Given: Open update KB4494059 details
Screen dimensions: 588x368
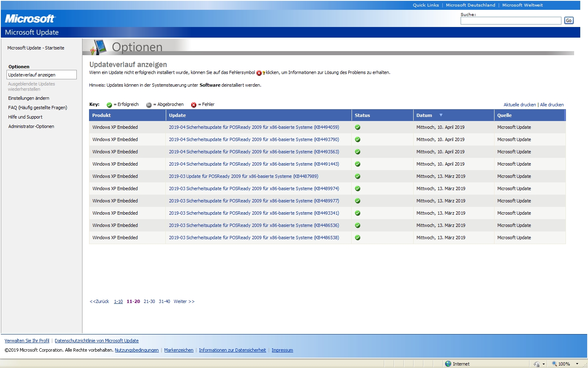Looking at the screenshot, I should point(254,127).
